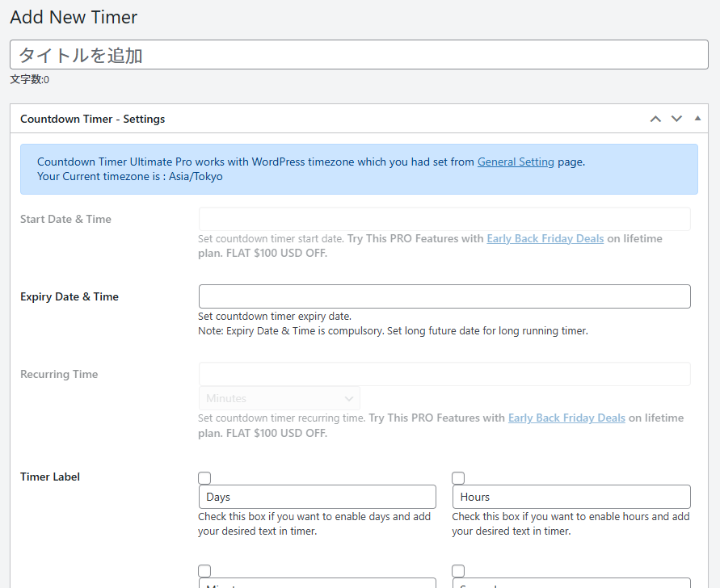
Task: Click the Expiry Date & Time field
Action: click(444, 296)
